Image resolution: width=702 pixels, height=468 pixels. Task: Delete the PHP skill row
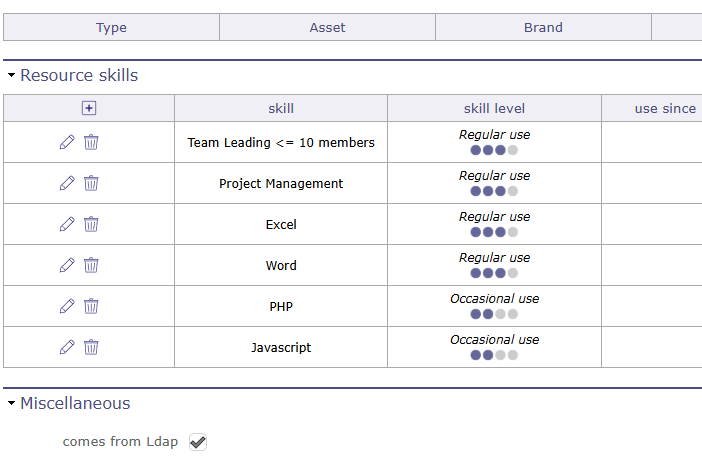tap(91, 306)
